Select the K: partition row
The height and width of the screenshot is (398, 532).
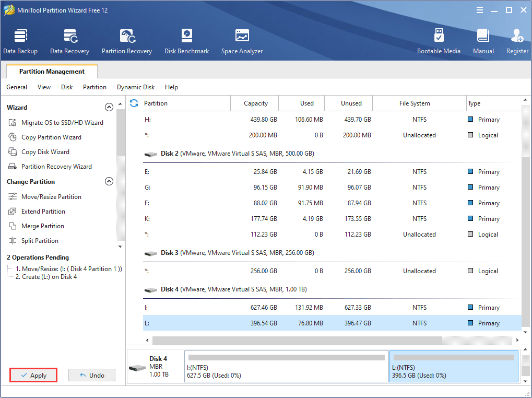332,218
